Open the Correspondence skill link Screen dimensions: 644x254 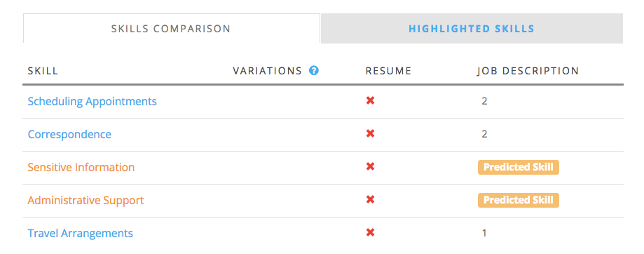[69, 135]
